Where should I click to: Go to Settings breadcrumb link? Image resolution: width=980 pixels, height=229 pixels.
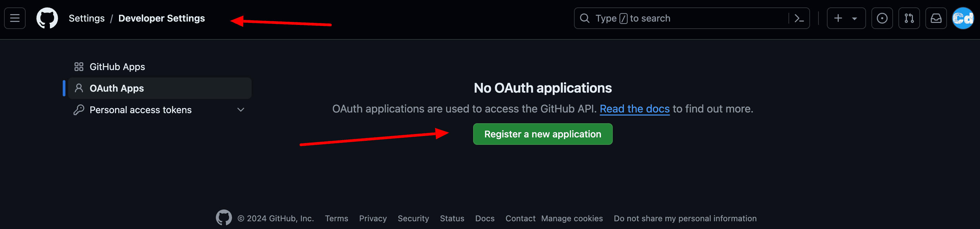click(x=86, y=18)
